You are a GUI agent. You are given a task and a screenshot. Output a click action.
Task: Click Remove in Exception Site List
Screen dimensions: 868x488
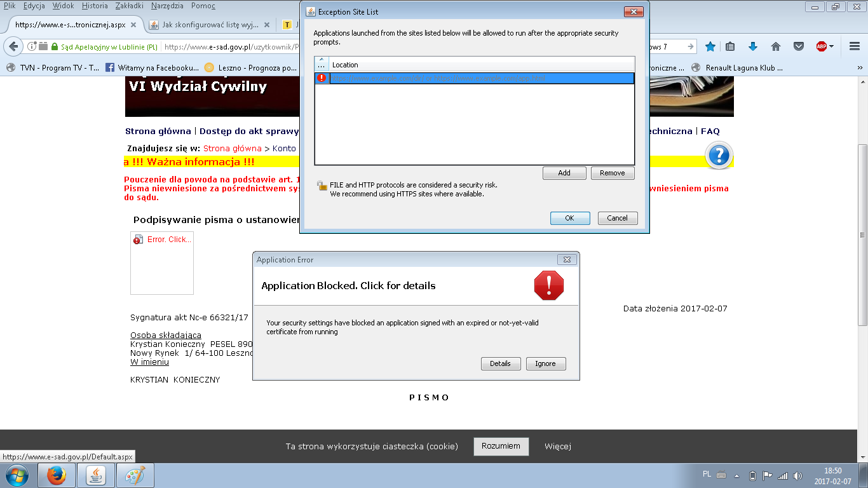pyautogui.click(x=613, y=173)
